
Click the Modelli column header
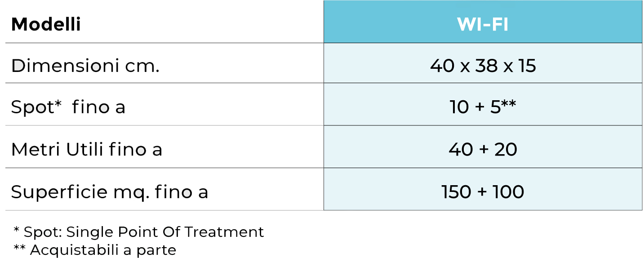click(46, 24)
